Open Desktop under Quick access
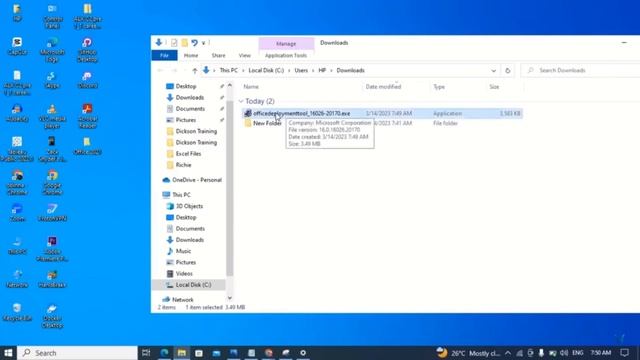This screenshot has height=360, width=640. [x=186, y=87]
